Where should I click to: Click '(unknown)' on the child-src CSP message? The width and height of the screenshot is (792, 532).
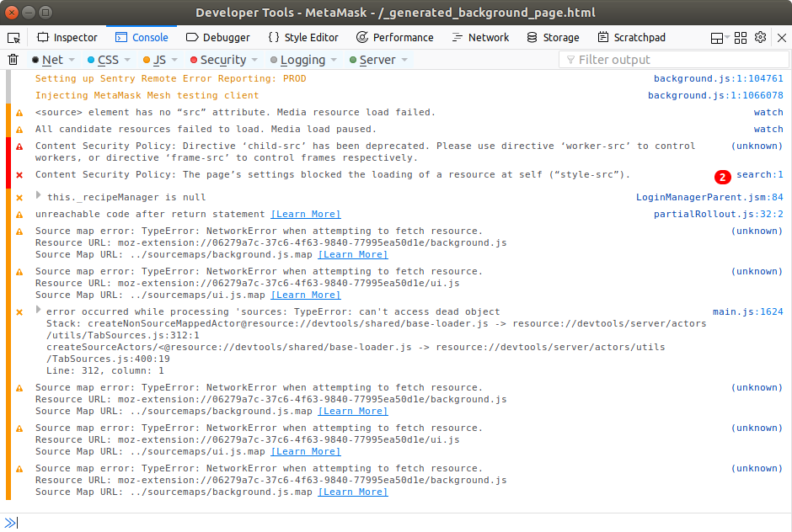pyautogui.click(x=757, y=146)
